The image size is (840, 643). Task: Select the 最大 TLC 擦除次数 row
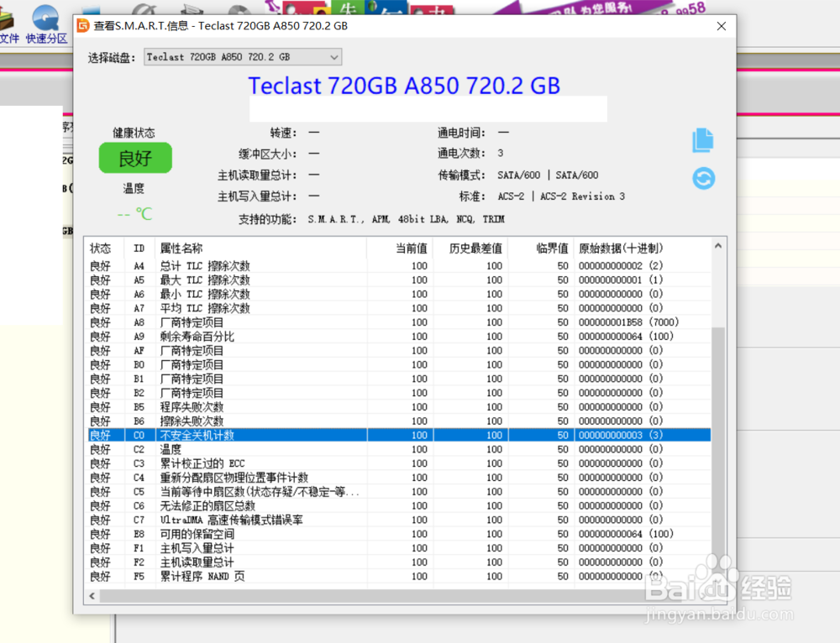(x=399, y=280)
